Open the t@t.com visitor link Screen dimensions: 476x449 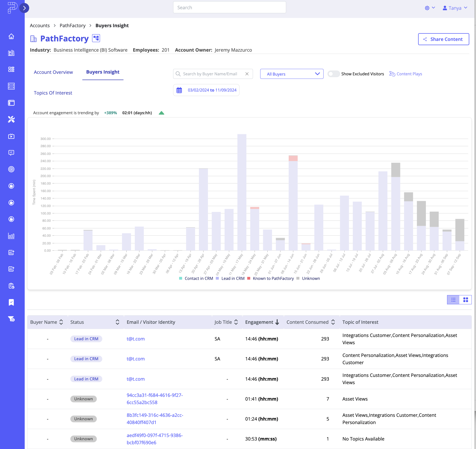point(135,339)
